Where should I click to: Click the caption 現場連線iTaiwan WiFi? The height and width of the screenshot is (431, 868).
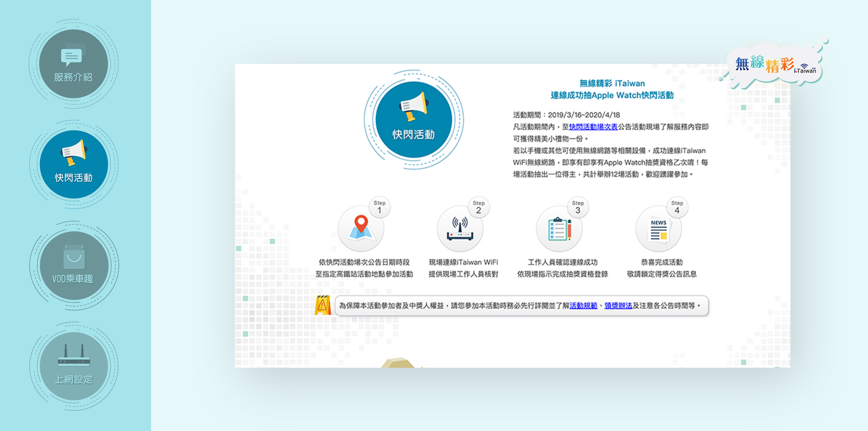pyautogui.click(x=463, y=262)
